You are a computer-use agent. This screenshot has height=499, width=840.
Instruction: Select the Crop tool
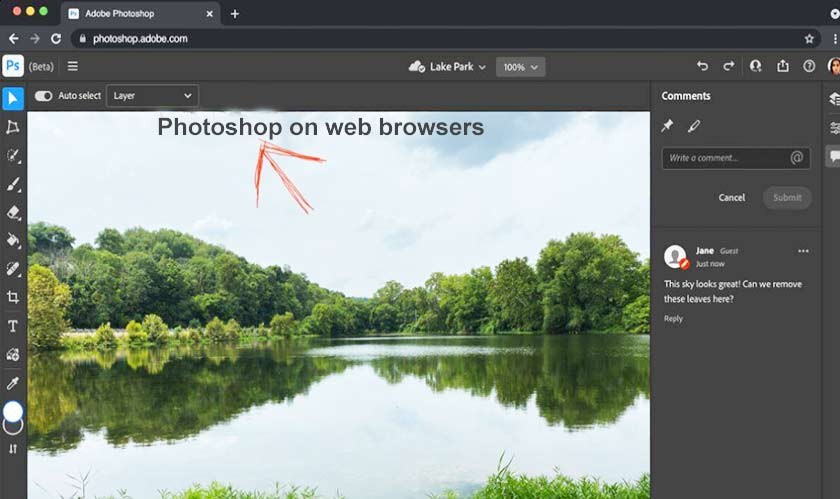[x=13, y=297]
